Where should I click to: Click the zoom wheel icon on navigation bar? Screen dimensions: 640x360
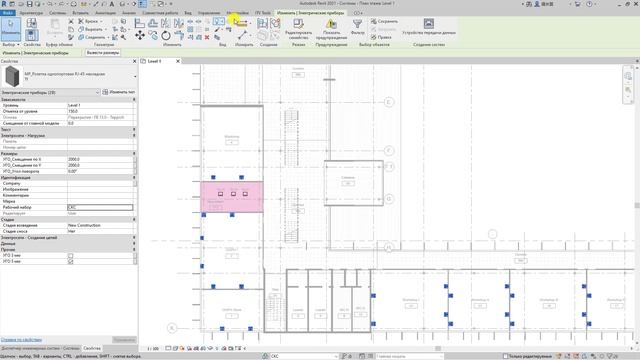[628, 76]
